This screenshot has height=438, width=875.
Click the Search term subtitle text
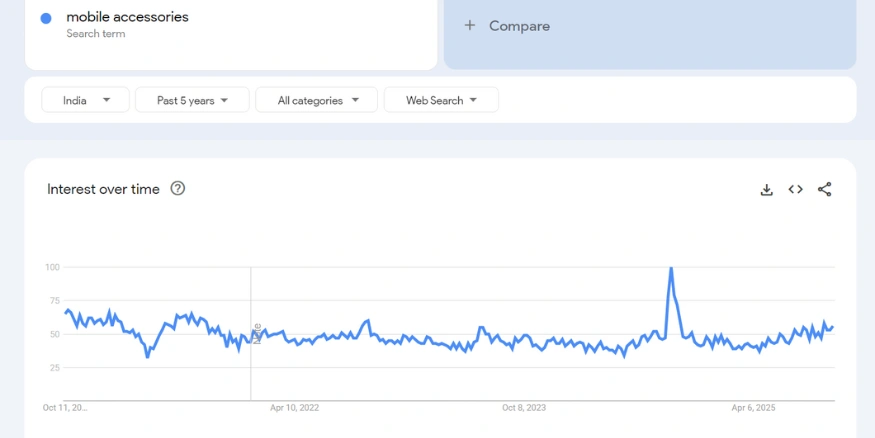coord(95,33)
